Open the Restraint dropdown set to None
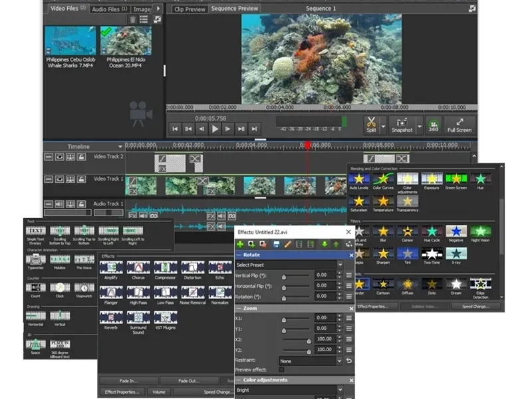Image resolution: width=532 pixels, height=399 pixels. [311, 361]
